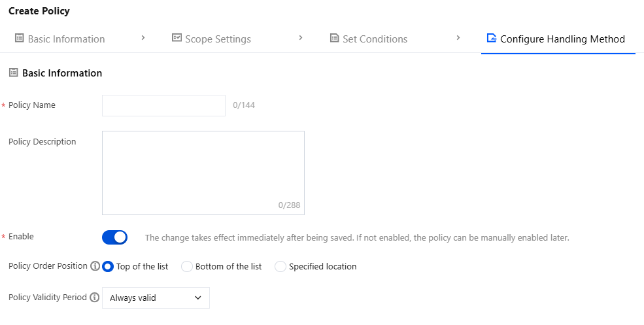Open info tooltip for Policy Validity Period
The height and width of the screenshot is (325, 644).
coord(94,297)
